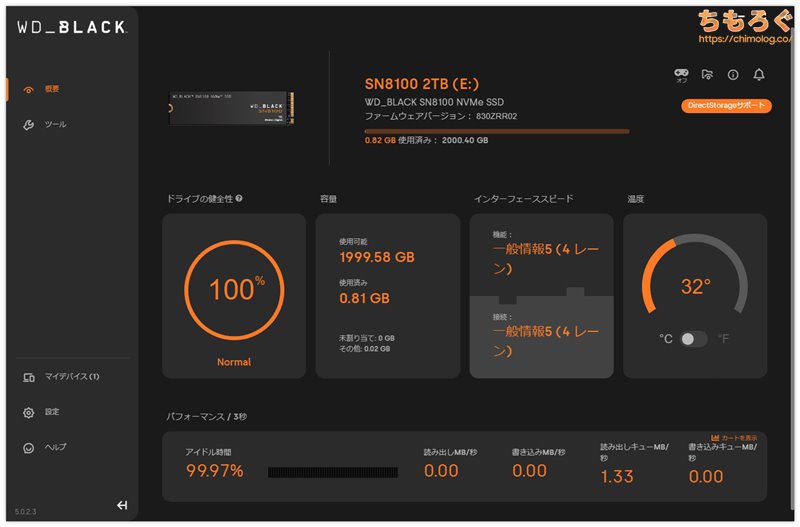Click the °F unit label
800x527 pixels.
point(723,339)
